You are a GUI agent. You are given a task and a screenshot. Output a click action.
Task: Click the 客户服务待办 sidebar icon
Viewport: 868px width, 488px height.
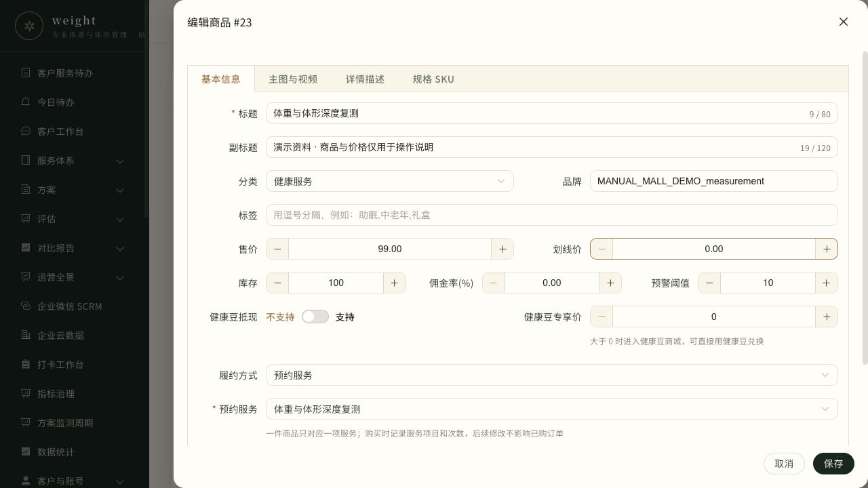(x=26, y=73)
